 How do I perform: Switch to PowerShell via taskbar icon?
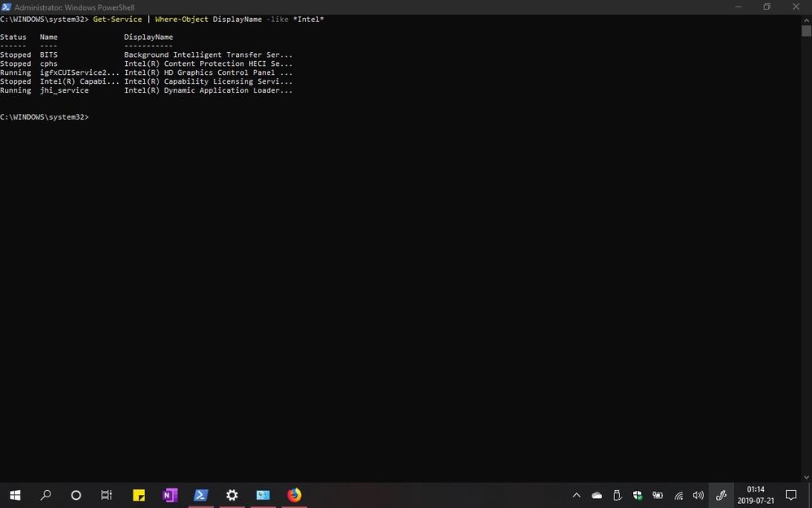click(201, 495)
